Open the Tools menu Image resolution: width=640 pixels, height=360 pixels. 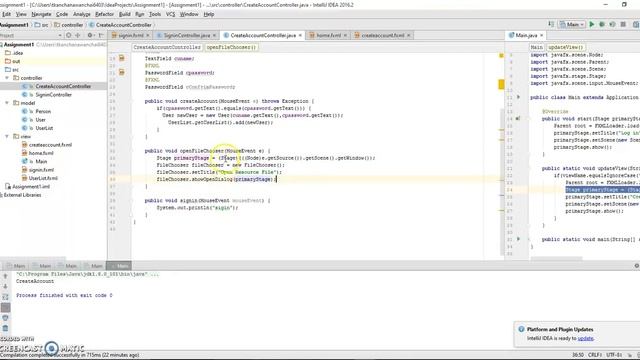pyautogui.click(x=155, y=14)
